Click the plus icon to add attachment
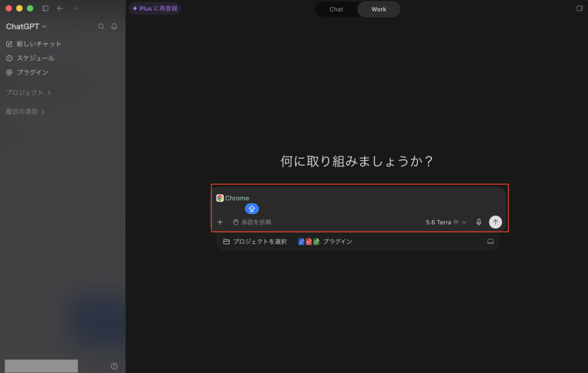The width and height of the screenshot is (588, 373). [220, 222]
